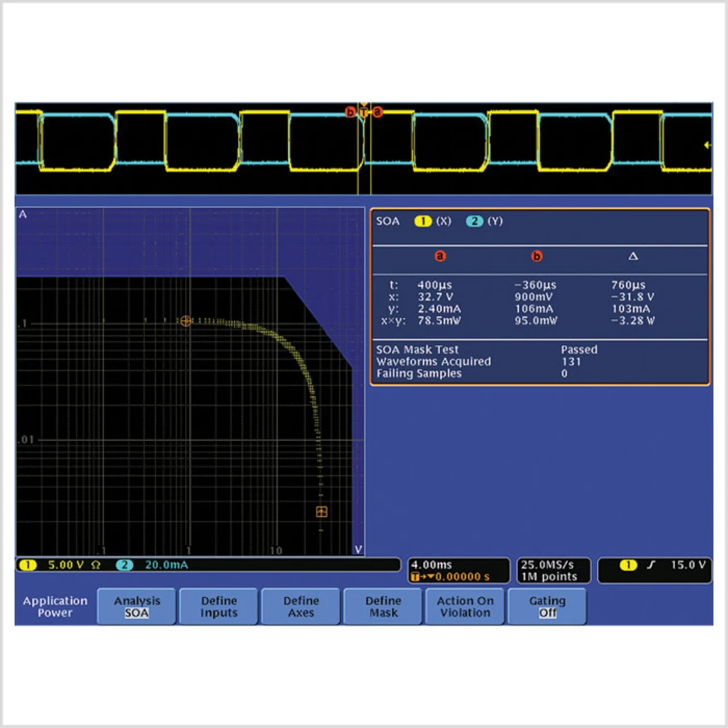This screenshot has height=728, width=728.
Task: Open the Define Inputs menu
Action: [219, 607]
